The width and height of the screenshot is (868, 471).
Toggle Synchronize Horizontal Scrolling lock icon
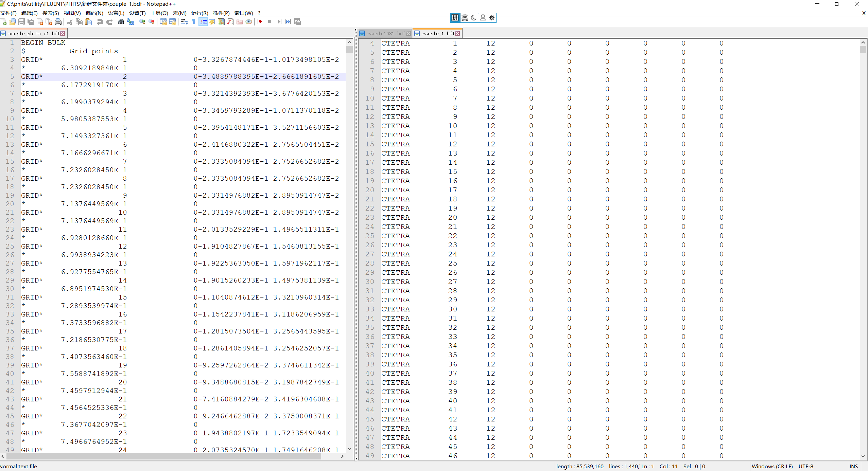(173, 22)
